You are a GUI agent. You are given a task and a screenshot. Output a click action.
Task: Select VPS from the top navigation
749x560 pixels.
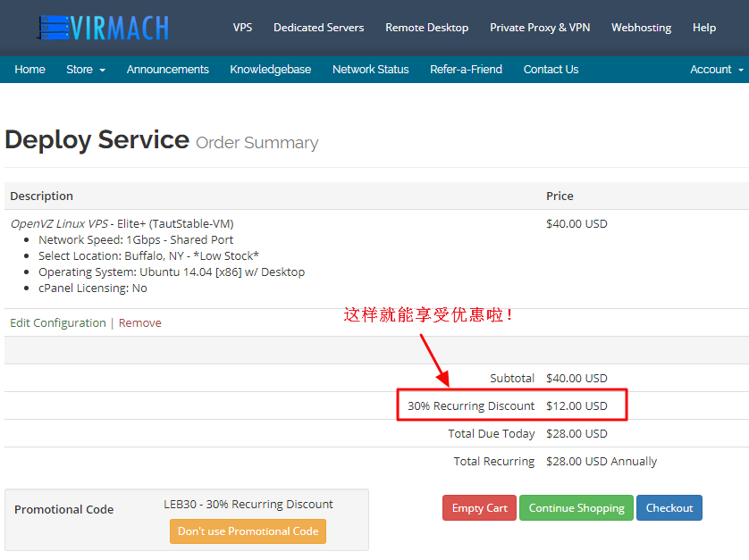(242, 28)
